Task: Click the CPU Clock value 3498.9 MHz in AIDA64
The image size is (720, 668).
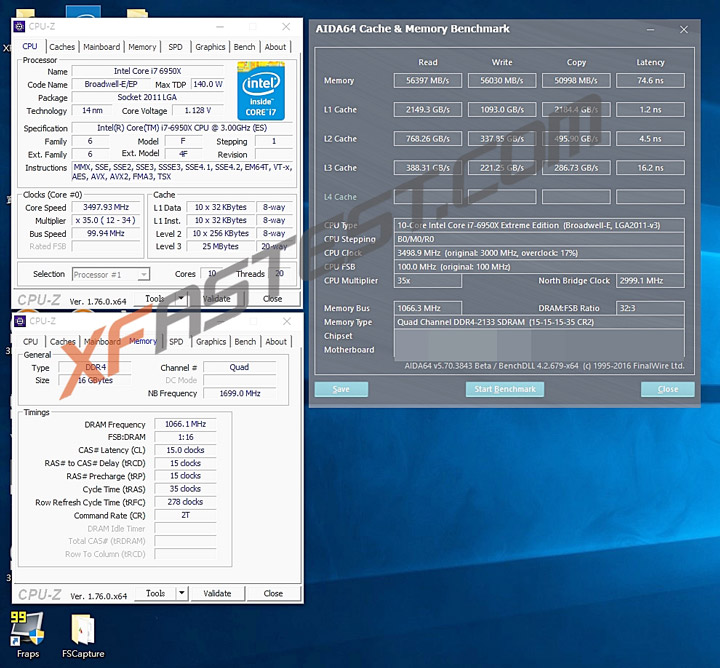Action: (539, 253)
